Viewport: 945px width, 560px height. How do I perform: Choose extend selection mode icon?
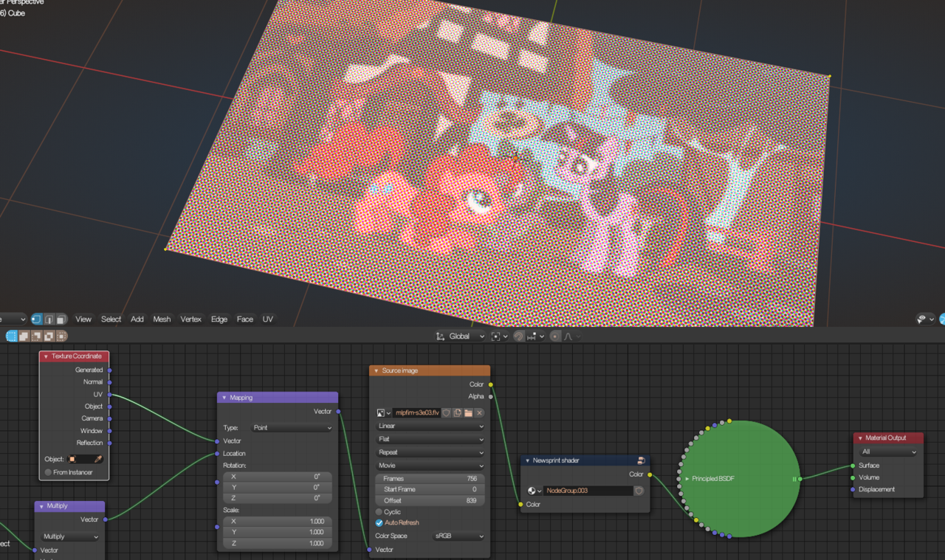(x=24, y=336)
